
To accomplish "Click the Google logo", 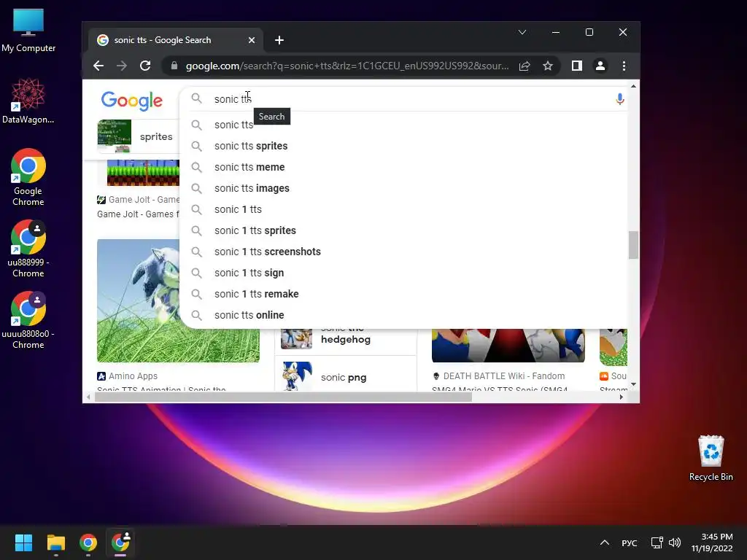I will tap(131, 101).
